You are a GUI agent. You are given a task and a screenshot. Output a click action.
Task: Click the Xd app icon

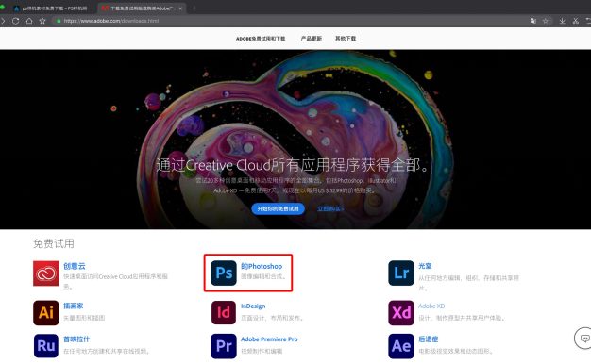click(x=401, y=313)
